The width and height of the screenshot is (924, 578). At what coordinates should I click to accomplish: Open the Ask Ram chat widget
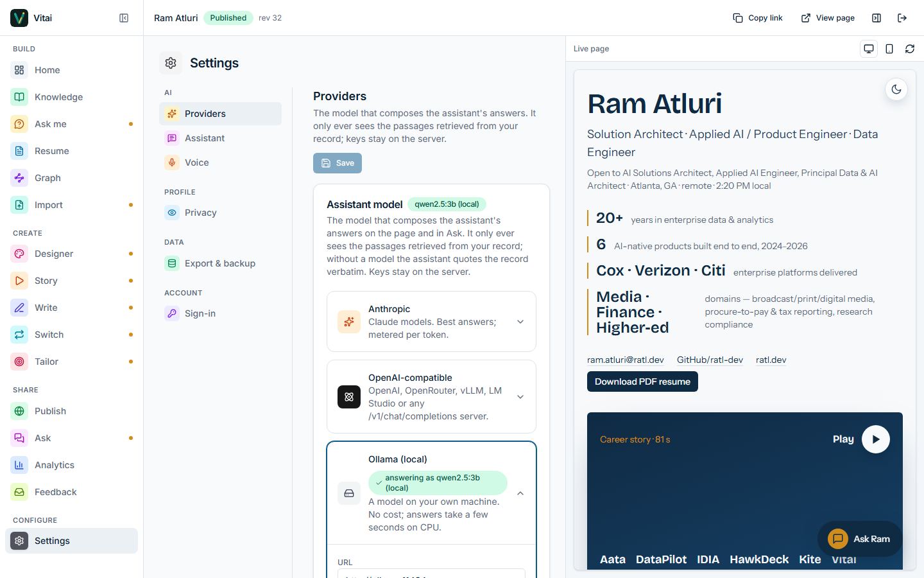[x=859, y=539]
